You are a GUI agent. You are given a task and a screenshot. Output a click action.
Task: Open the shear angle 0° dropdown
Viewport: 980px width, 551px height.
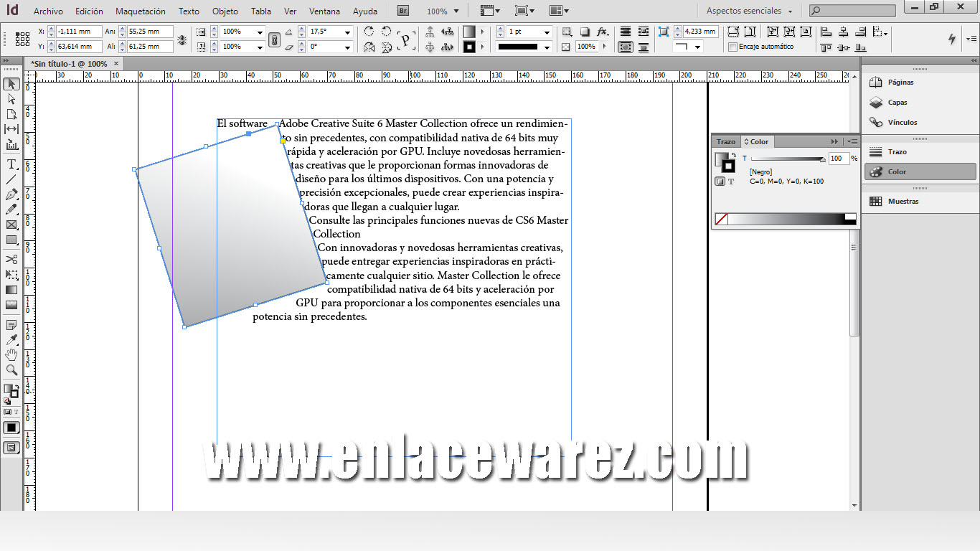click(x=348, y=47)
